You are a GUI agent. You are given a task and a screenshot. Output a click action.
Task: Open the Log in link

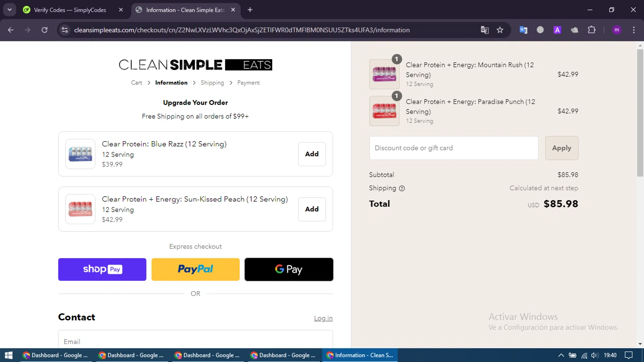coord(323,318)
